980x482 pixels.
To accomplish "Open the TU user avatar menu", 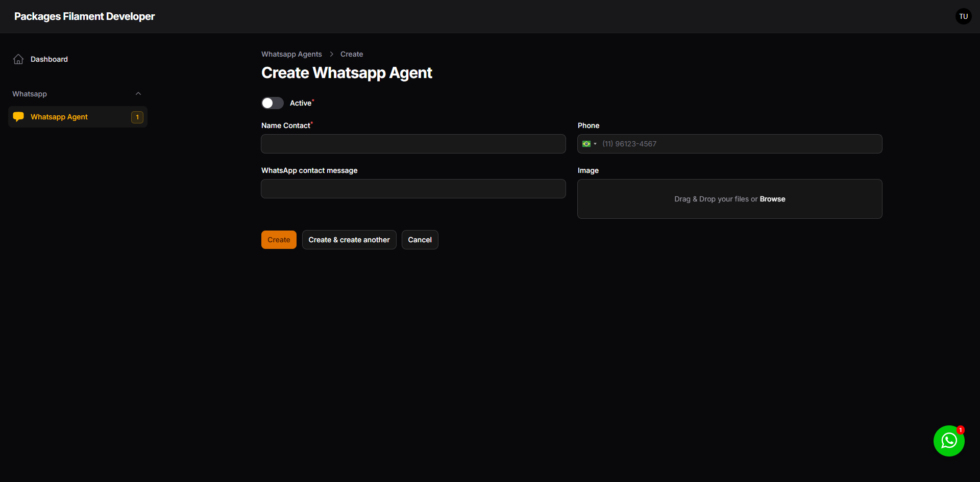I will 963,16.
